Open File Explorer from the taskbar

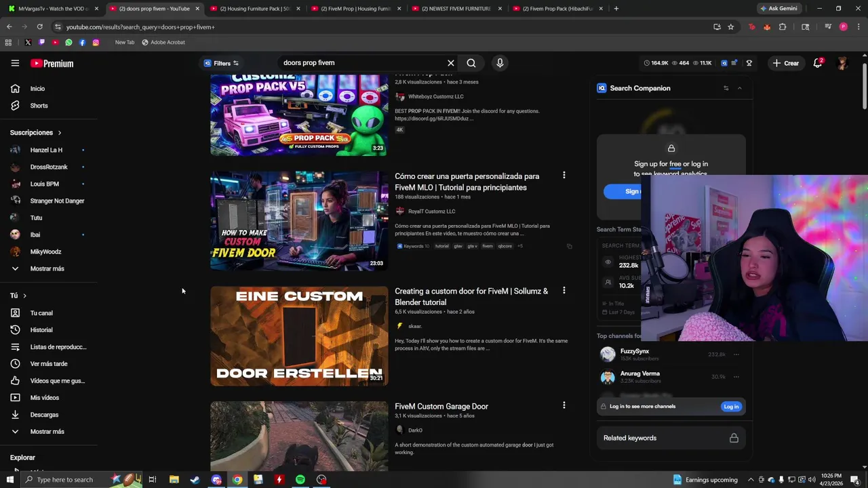174,479
